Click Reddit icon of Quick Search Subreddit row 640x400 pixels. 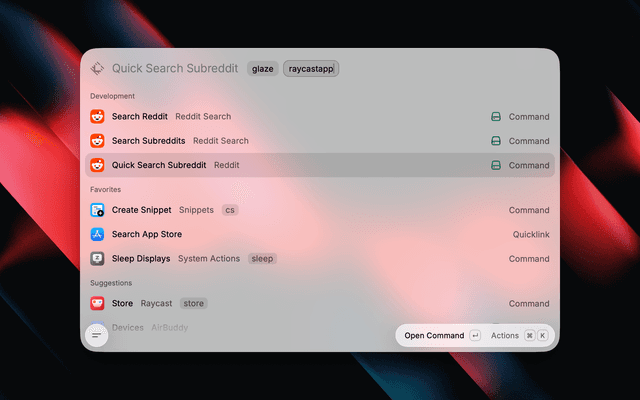(x=97, y=165)
